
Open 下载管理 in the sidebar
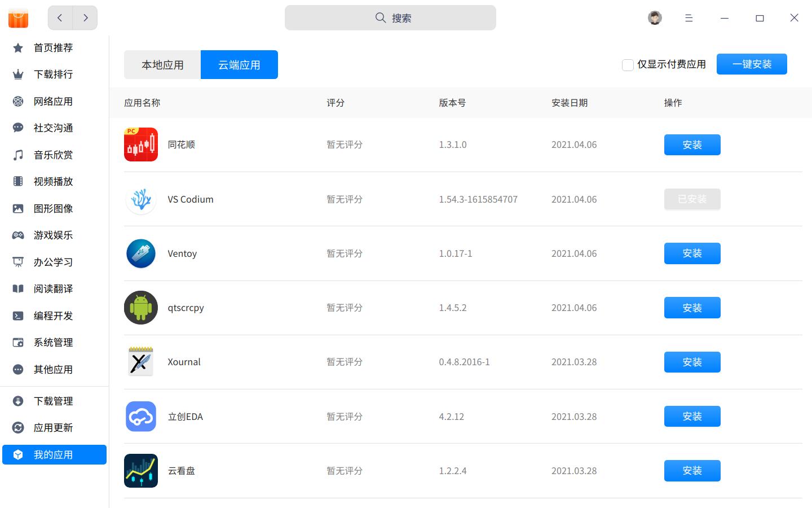pos(54,401)
